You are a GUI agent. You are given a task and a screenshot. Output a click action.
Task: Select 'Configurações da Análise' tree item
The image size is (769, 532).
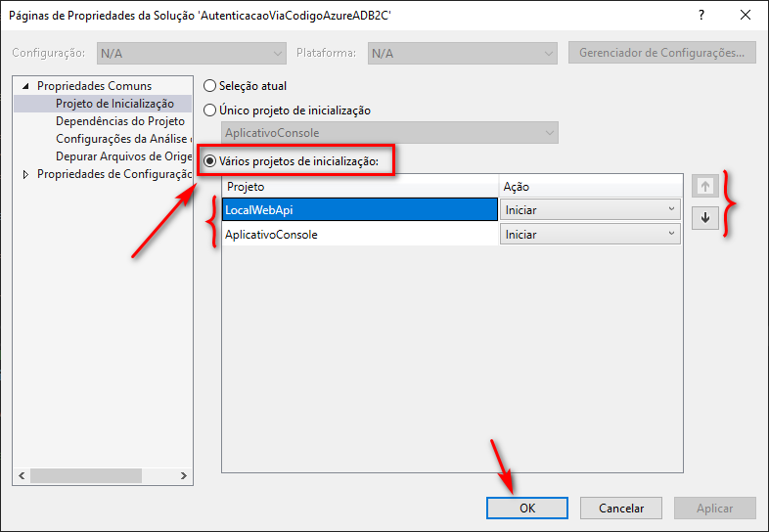(x=122, y=139)
